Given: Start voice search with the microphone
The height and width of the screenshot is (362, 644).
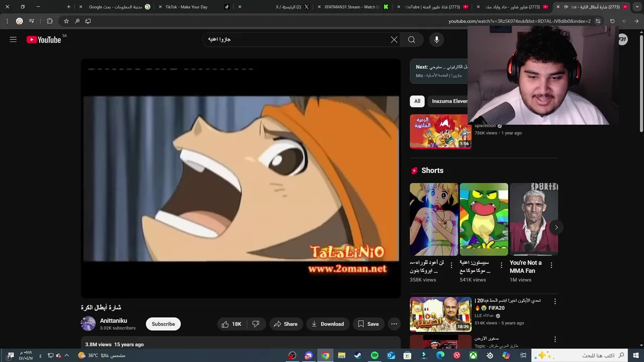Looking at the screenshot, I should (x=436, y=40).
